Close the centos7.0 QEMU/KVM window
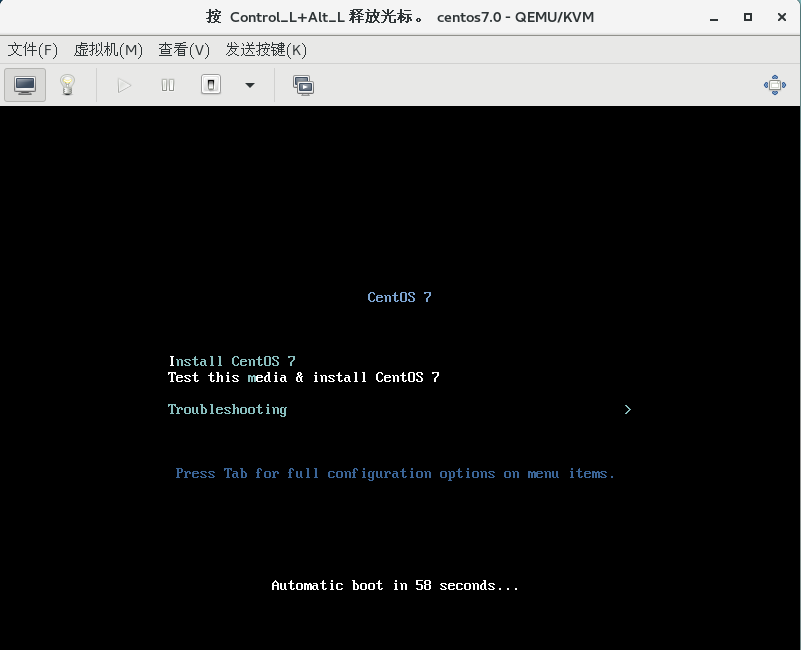 click(782, 17)
